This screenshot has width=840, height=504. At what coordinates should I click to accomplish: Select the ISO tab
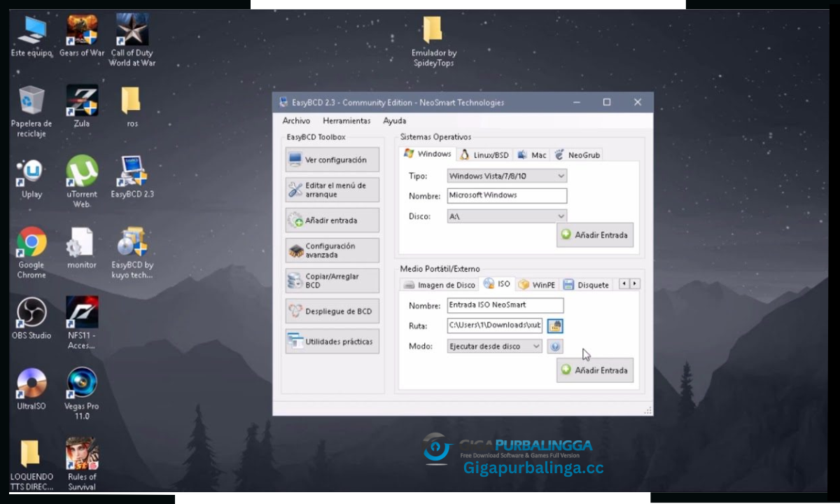[497, 284]
